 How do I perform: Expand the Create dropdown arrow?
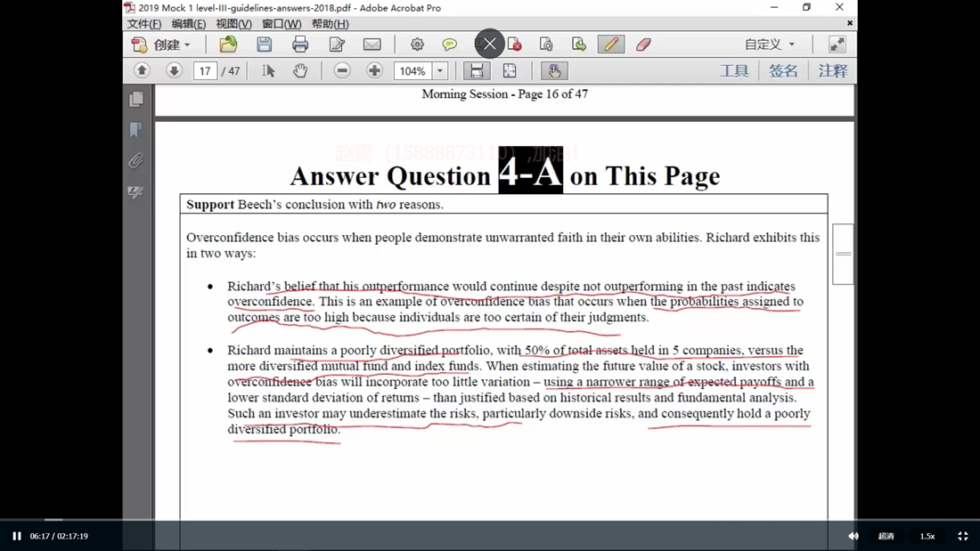[x=187, y=45]
